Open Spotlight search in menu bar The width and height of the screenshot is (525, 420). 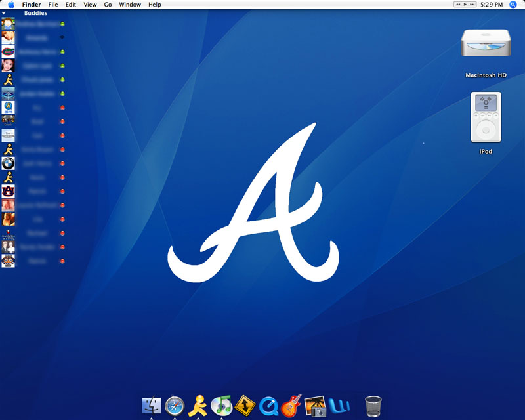(513, 5)
